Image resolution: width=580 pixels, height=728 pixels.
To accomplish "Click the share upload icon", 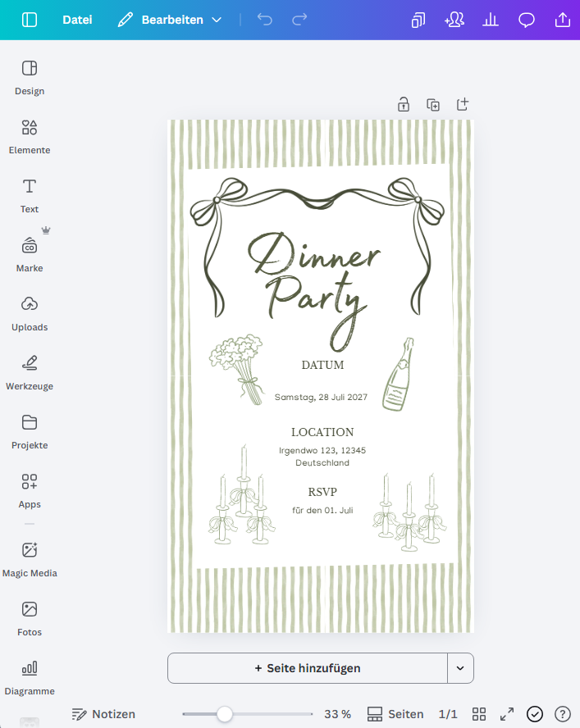I will coord(563,20).
